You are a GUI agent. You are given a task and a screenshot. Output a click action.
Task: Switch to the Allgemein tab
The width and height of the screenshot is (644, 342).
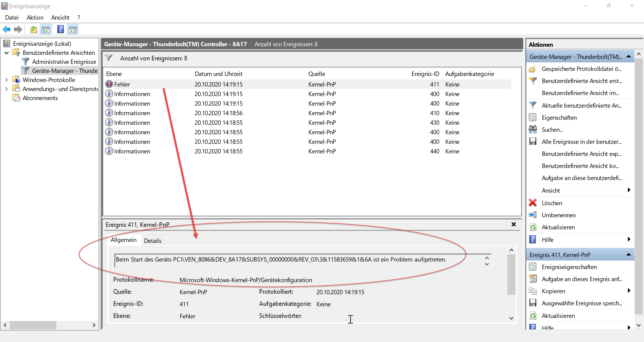click(124, 240)
